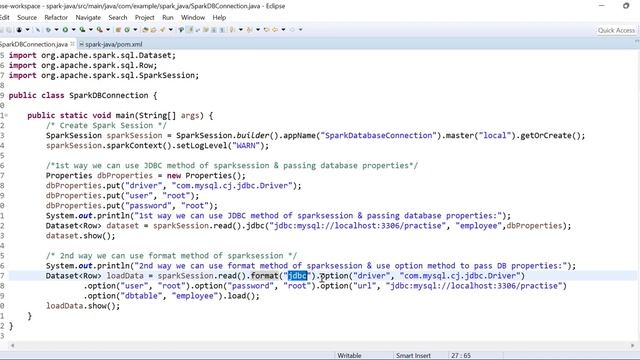Open the Refactor menu

coord(56,18)
